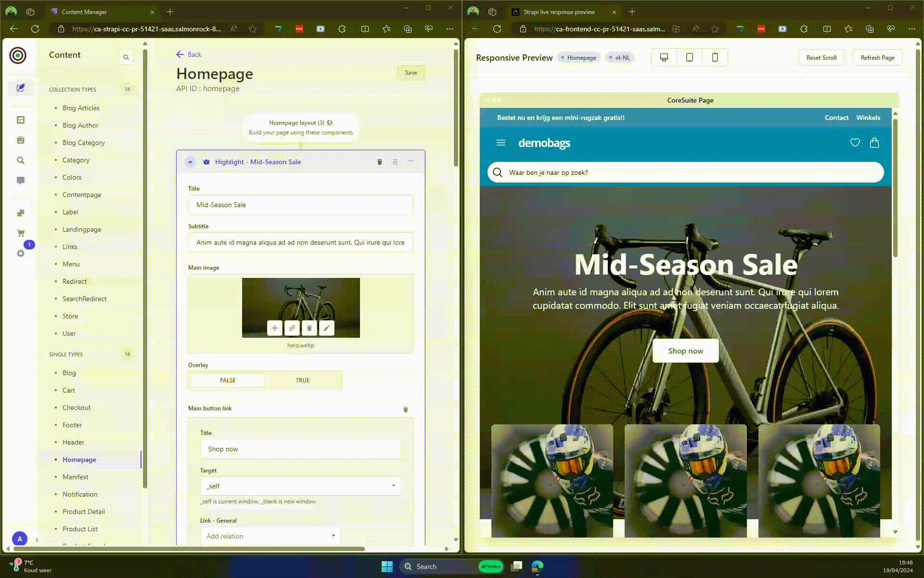Switch preview to desktop view
Viewport: 924px width, 578px height.
664,57
